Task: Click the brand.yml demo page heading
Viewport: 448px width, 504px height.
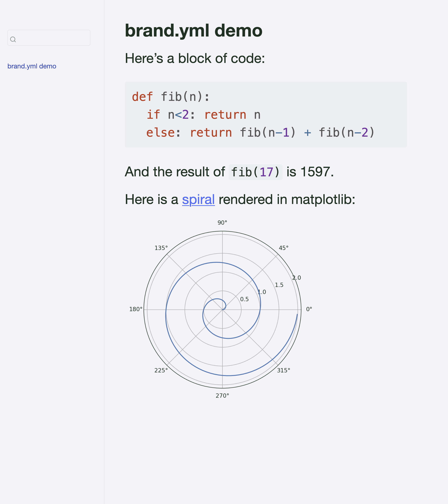Action: click(194, 31)
